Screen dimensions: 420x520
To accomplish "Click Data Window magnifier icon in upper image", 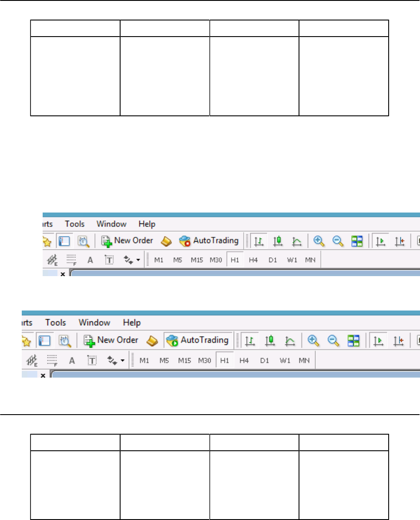I will pos(84,241).
